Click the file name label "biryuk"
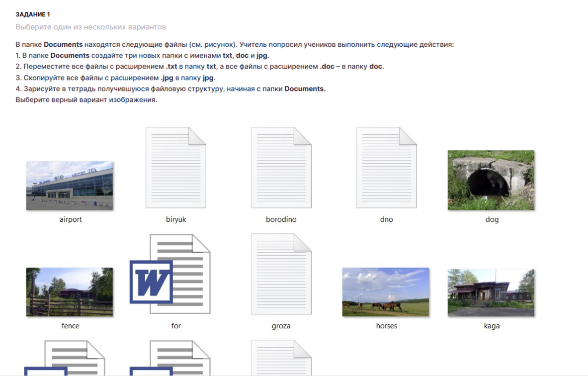Screen dimensions: 588x376 pos(176,219)
